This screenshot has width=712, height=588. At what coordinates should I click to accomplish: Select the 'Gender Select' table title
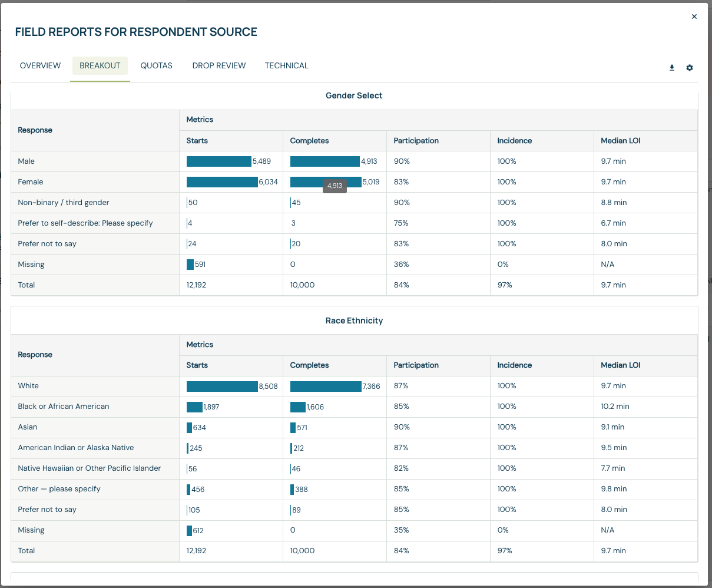354,95
